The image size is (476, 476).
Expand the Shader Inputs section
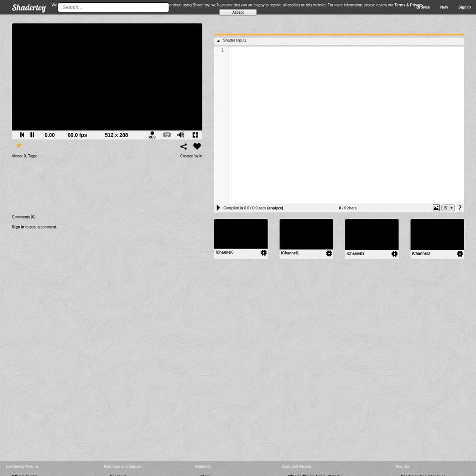click(339, 40)
